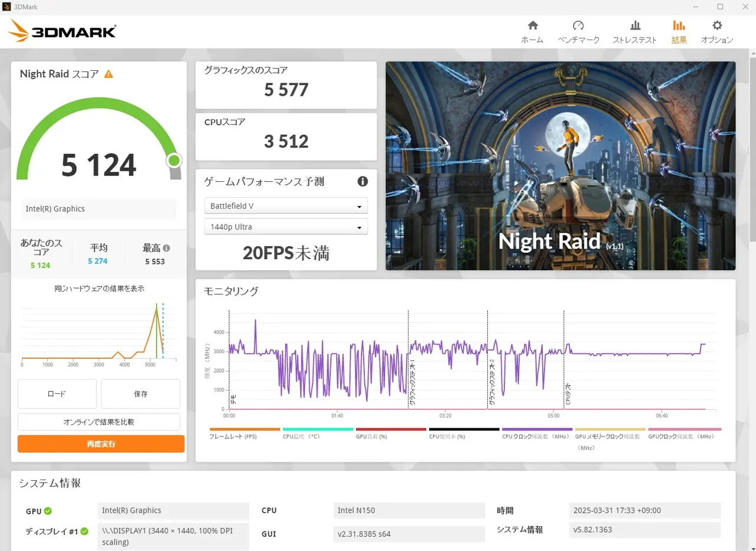This screenshot has height=551, width=756.
Task: Toggle the CPU temperature legend swatch
Action: click(318, 430)
